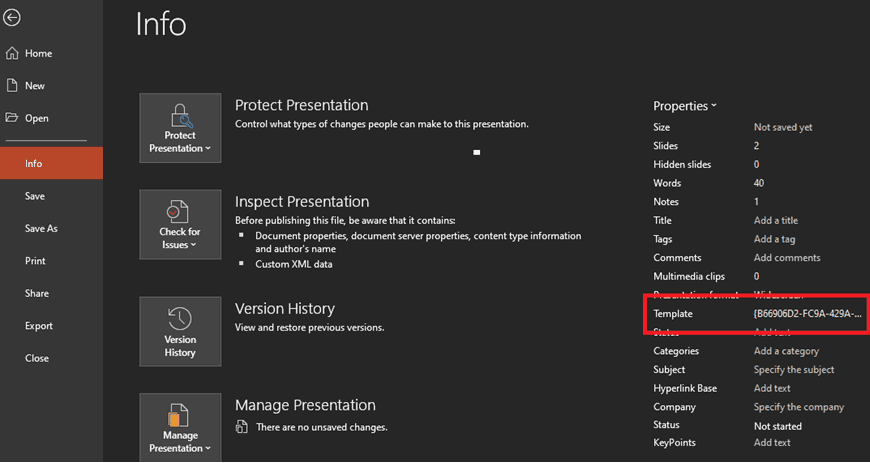
Task: Open the Home page icon
Action: pyautogui.click(x=12, y=53)
